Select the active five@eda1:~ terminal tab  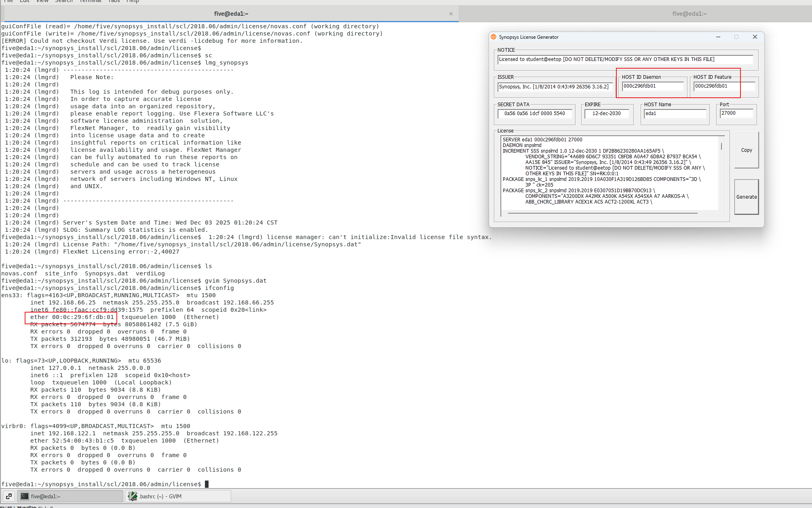tap(231, 14)
